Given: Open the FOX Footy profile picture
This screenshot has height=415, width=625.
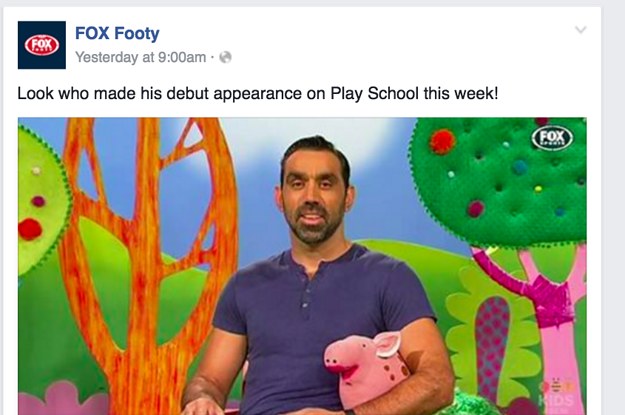Looking at the screenshot, I should [42, 45].
